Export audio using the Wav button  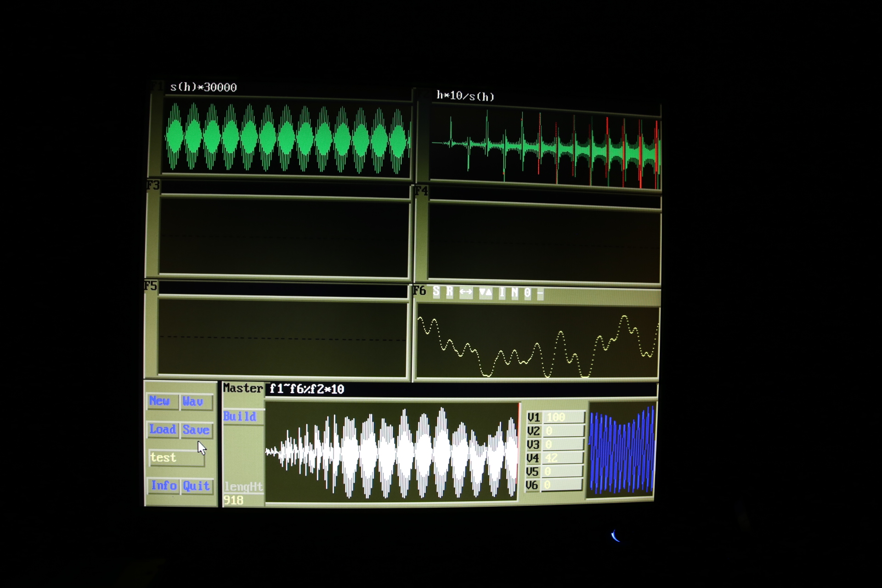pyautogui.click(x=197, y=402)
